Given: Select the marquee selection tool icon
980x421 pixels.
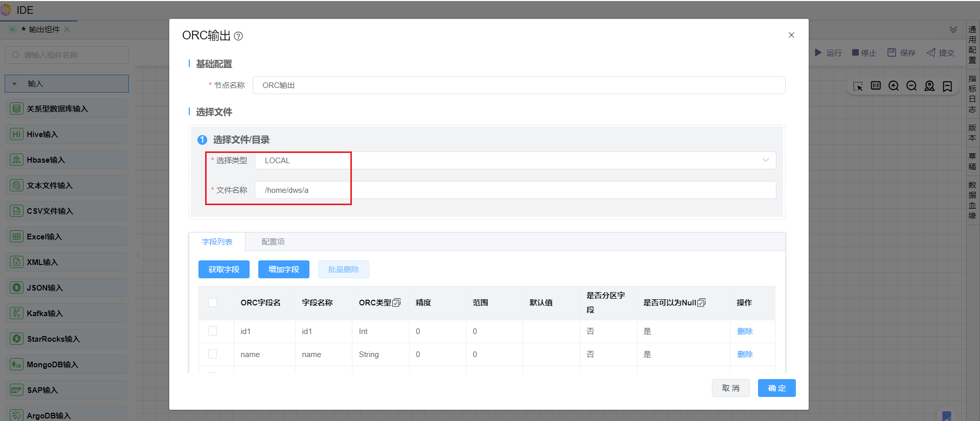Looking at the screenshot, I should pos(858,86).
